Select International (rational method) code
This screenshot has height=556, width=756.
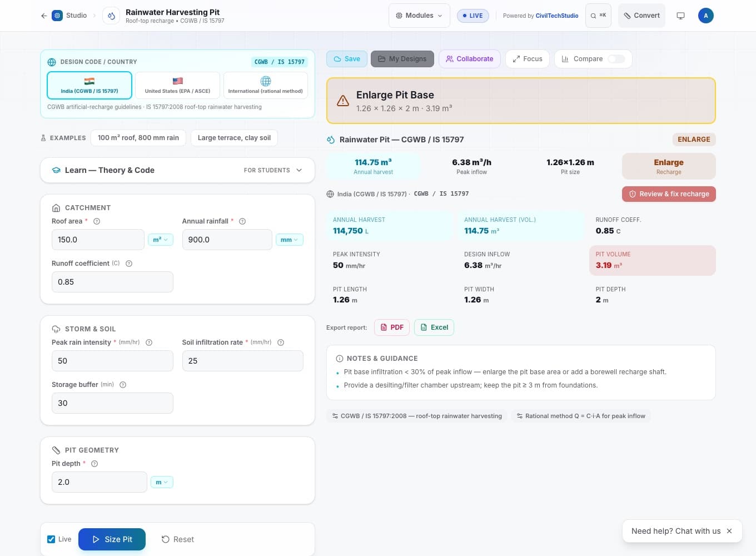(x=266, y=85)
